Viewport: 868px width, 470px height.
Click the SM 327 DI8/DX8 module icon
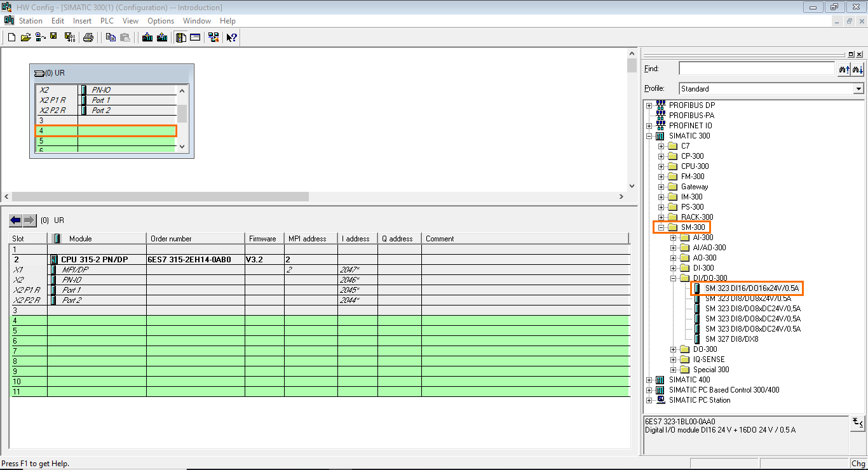(x=698, y=339)
